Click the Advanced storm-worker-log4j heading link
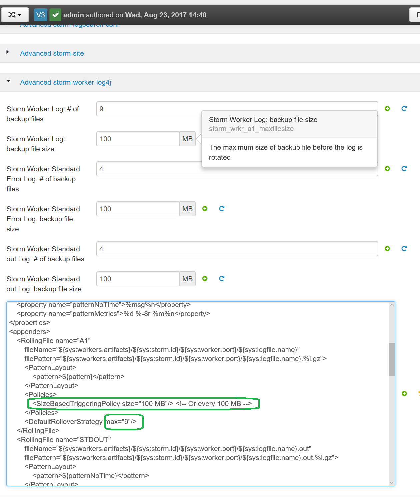The width and height of the screenshot is (420, 504). click(x=65, y=82)
